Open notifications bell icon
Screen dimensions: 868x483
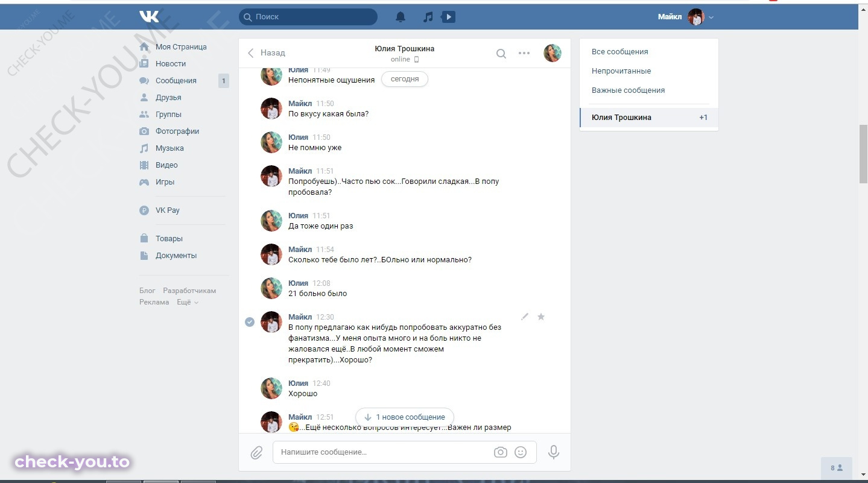[x=401, y=17]
